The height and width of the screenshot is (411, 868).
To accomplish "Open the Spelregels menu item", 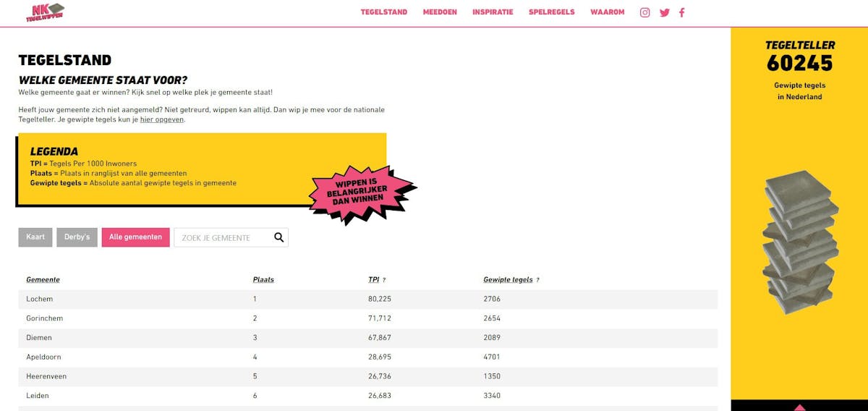I will (x=552, y=12).
